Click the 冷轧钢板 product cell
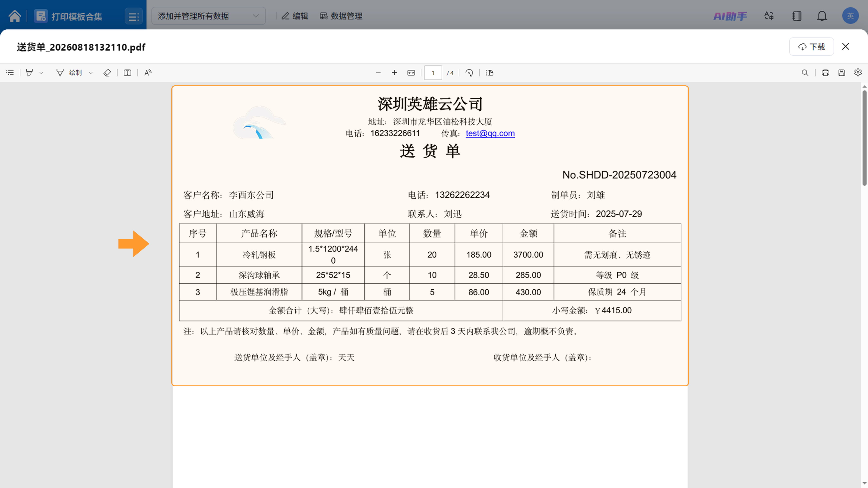868x488 pixels. pos(259,255)
